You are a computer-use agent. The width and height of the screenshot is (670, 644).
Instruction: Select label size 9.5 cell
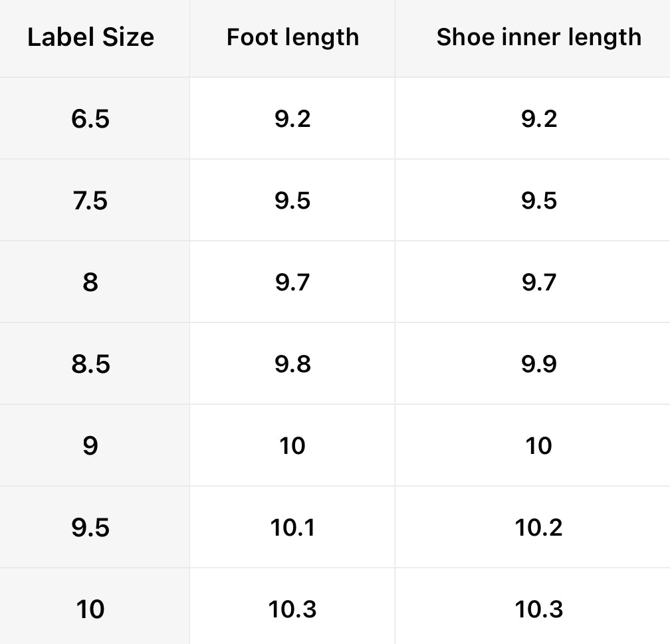(90, 527)
